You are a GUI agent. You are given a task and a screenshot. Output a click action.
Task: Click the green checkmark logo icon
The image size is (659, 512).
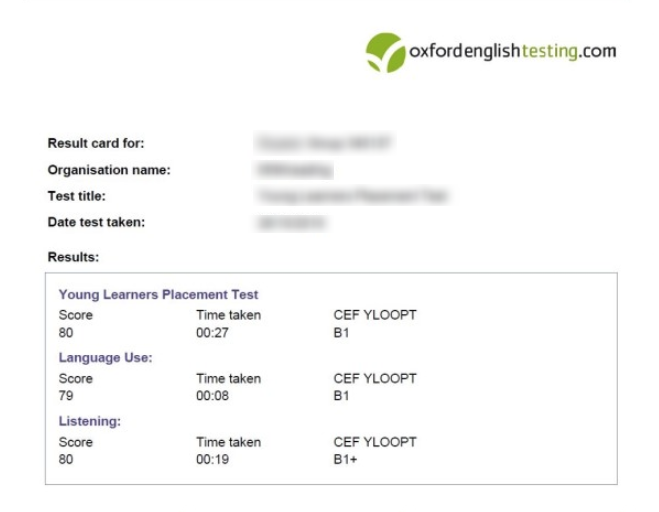pos(385,53)
